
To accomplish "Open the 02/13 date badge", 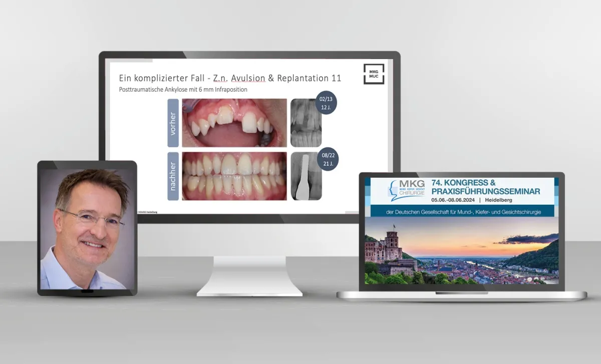I will [326, 103].
